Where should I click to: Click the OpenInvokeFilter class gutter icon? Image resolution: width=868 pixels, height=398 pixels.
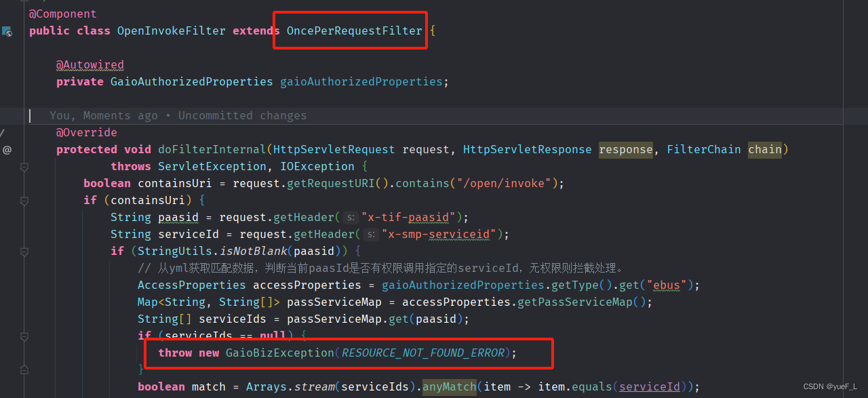pos(7,31)
